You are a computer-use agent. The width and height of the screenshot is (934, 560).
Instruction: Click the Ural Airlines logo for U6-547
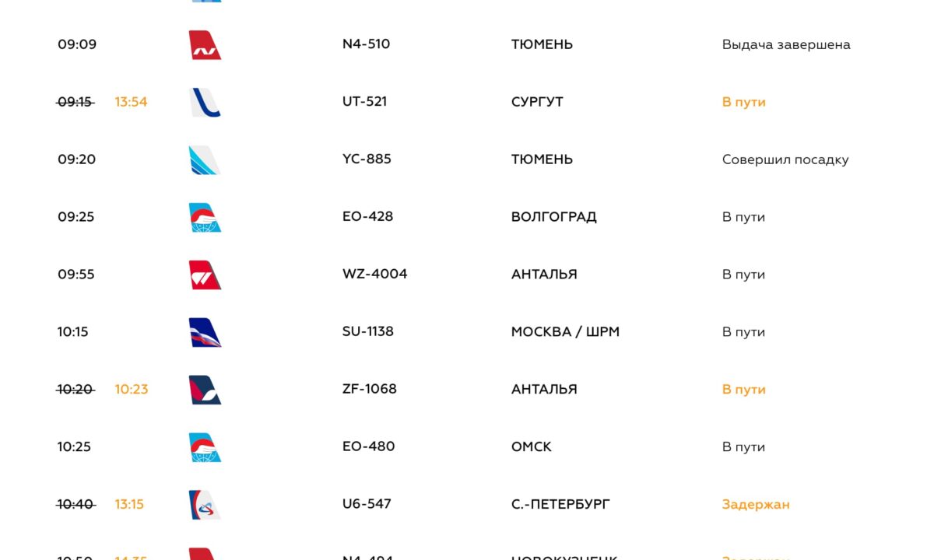(x=205, y=505)
